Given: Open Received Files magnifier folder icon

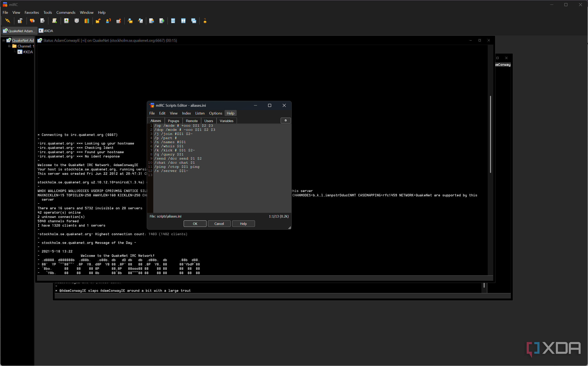Looking at the screenshot, I should (130, 21).
